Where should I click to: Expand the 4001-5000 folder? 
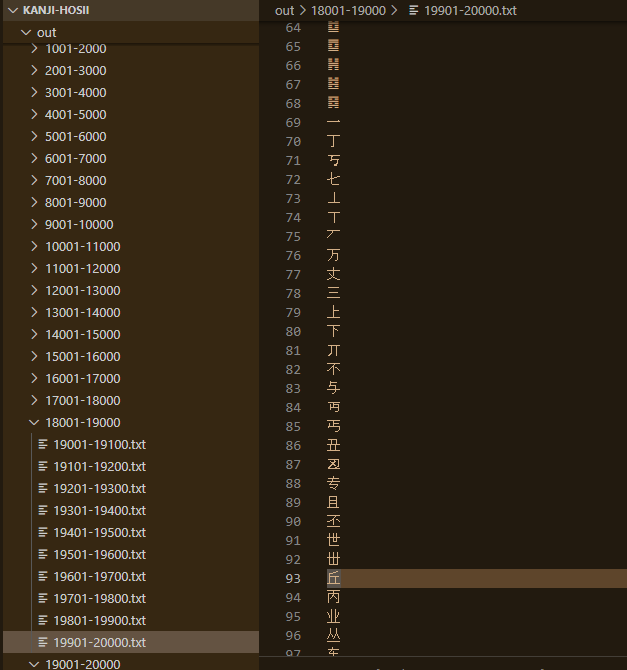coord(76,115)
